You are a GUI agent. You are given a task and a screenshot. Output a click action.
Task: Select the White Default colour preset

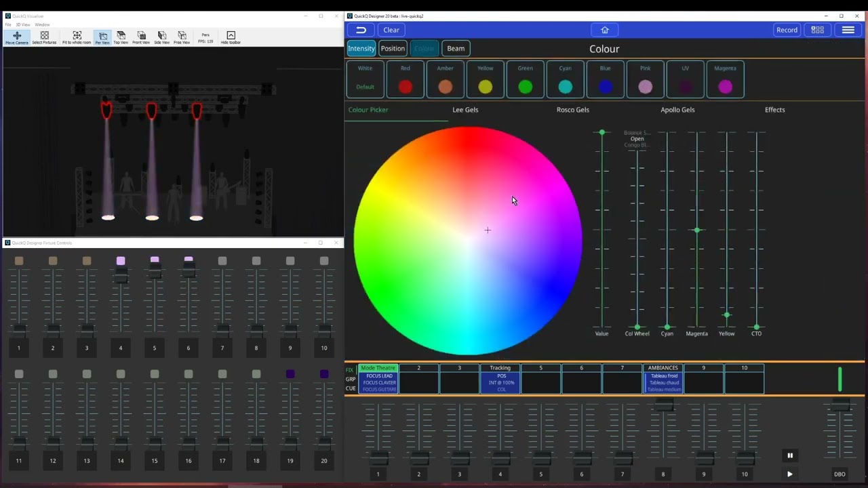click(x=366, y=79)
